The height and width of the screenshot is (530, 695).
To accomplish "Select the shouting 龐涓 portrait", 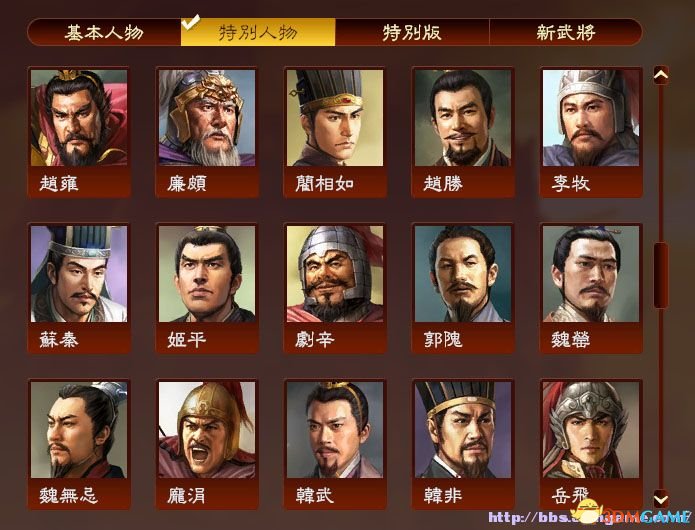I will point(207,444).
